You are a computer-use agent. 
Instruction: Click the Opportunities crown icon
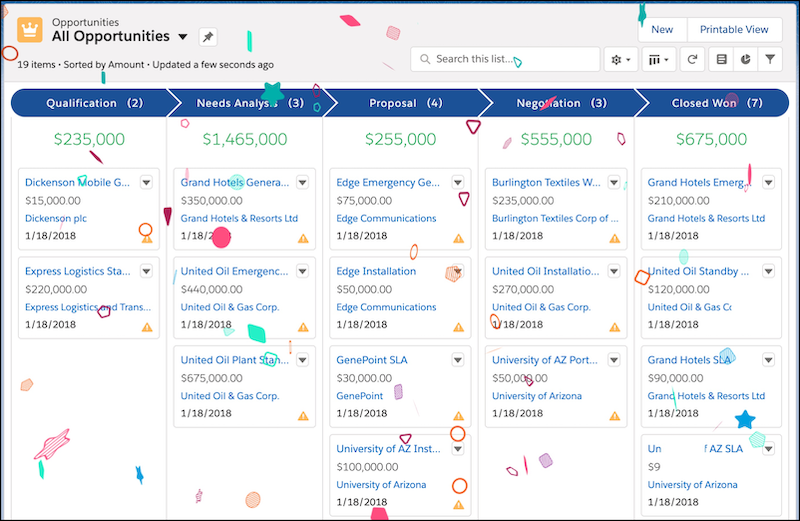pyautogui.click(x=30, y=30)
